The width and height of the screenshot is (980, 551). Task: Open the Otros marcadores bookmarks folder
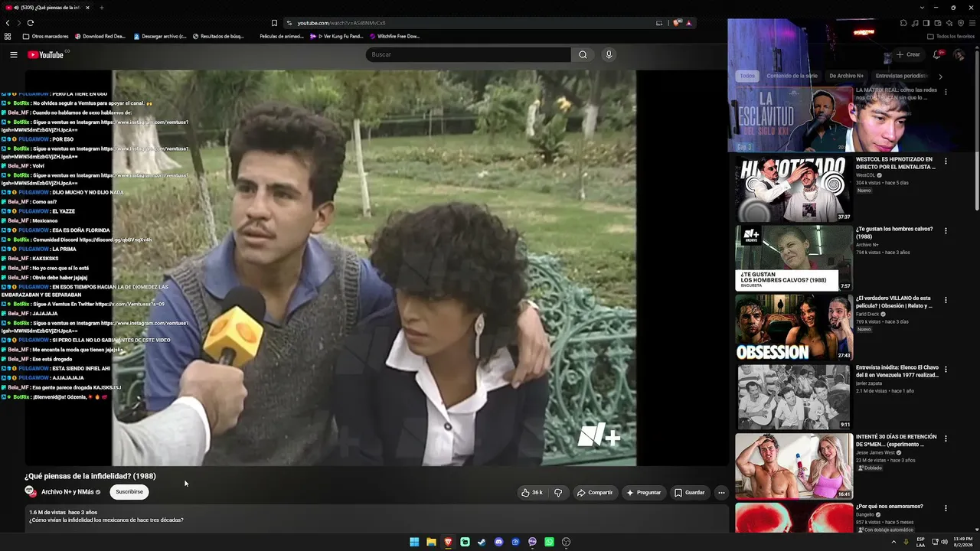coord(45,36)
